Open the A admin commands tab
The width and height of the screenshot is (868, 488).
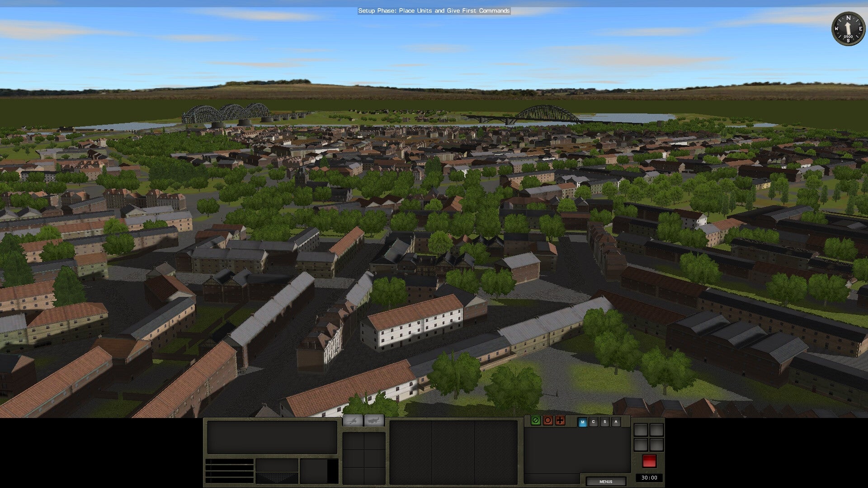pos(615,422)
